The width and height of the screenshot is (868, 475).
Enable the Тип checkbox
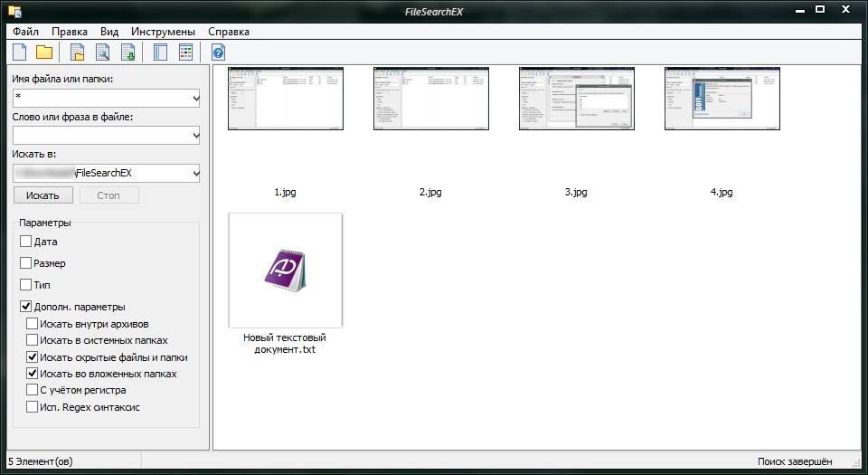(x=25, y=285)
